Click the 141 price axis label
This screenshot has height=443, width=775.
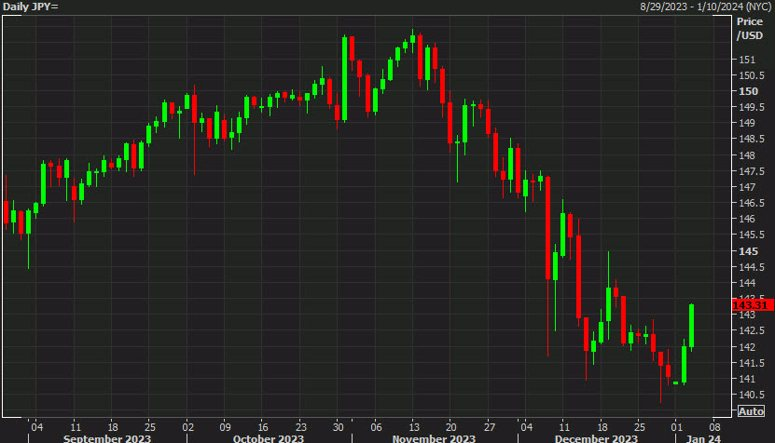coord(747,379)
